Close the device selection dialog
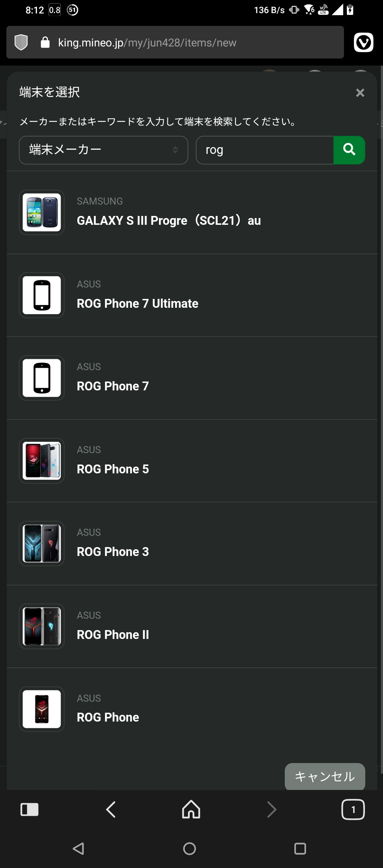The height and width of the screenshot is (868, 383). [360, 93]
